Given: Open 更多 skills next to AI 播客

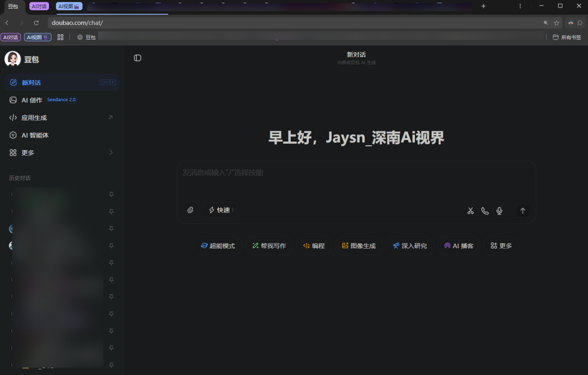Looking at the screenshot, I should (x=500, y=245).
